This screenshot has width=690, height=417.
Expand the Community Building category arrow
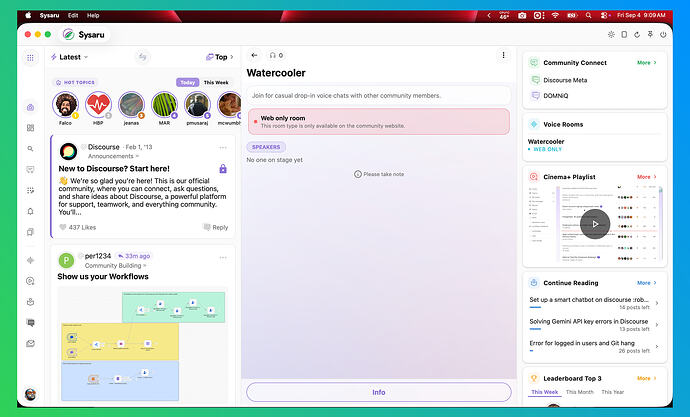point(145,266)
